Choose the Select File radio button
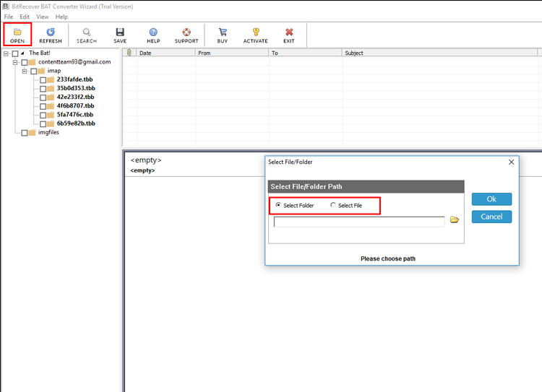 click(x=333, y=205)
